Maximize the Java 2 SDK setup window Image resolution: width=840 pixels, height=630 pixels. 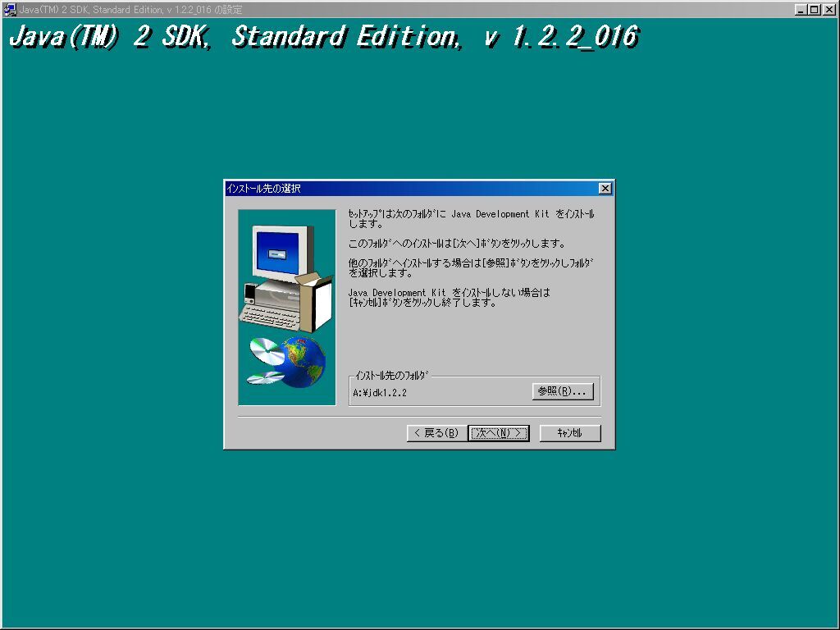pyautogui.click(x=814, y=10)
